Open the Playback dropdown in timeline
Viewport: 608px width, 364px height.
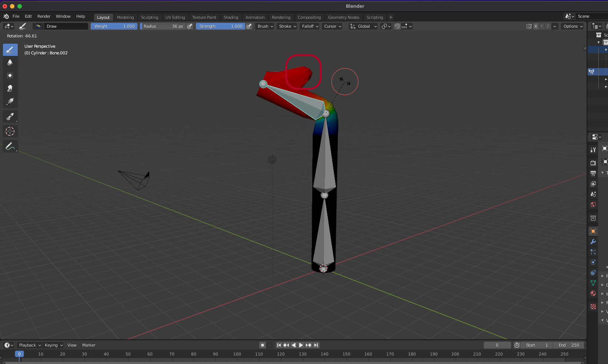click(x=29, y=345)
